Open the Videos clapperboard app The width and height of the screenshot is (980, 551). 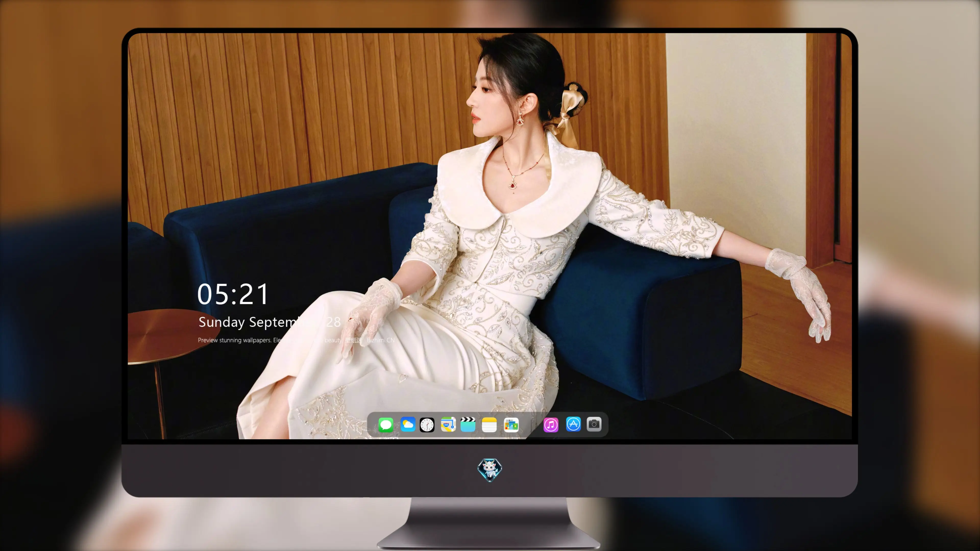coord(468,424)
